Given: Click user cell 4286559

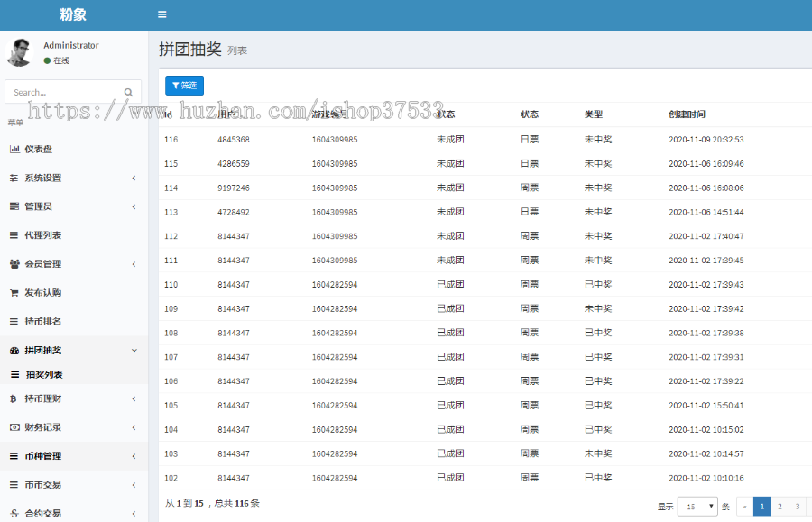Looking at the screenshot, I should [x=234, y=164].
